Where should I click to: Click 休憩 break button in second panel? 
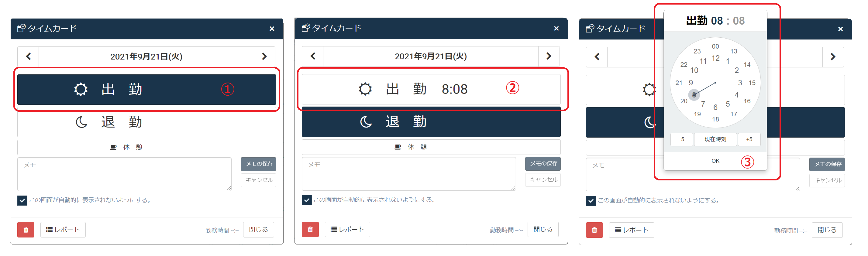click(431, 147)
